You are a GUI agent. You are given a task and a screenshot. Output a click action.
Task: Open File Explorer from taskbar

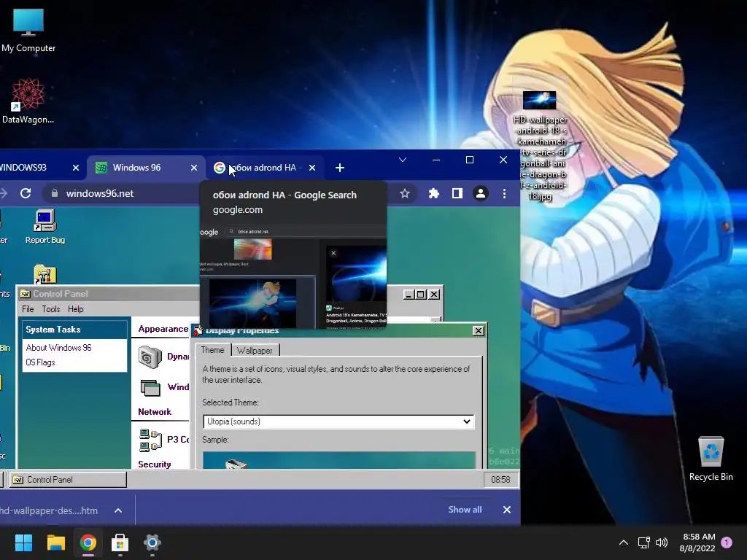click(x=55, y=542)
